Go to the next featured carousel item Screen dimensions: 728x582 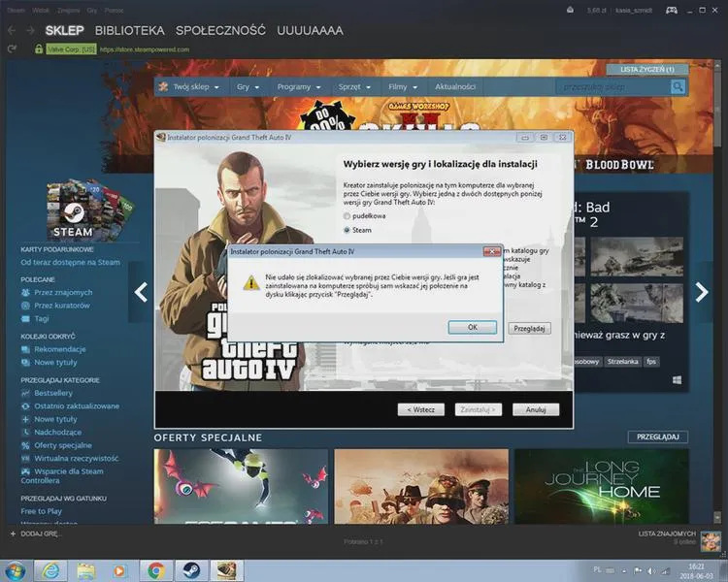702,292
